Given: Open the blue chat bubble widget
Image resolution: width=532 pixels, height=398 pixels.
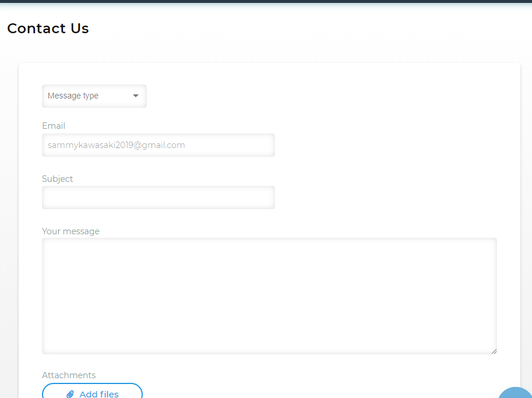Looking at the screenshot, I should click(515, 393).
